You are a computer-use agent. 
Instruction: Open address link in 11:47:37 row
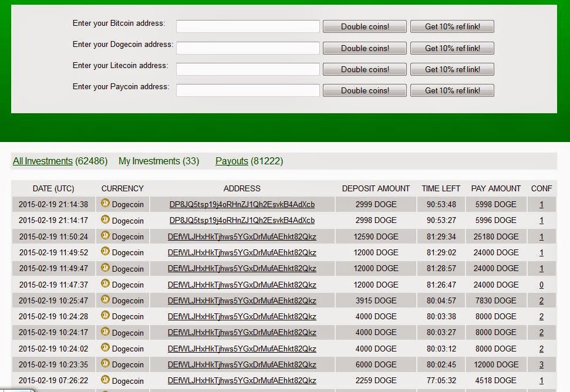[242, 285]
